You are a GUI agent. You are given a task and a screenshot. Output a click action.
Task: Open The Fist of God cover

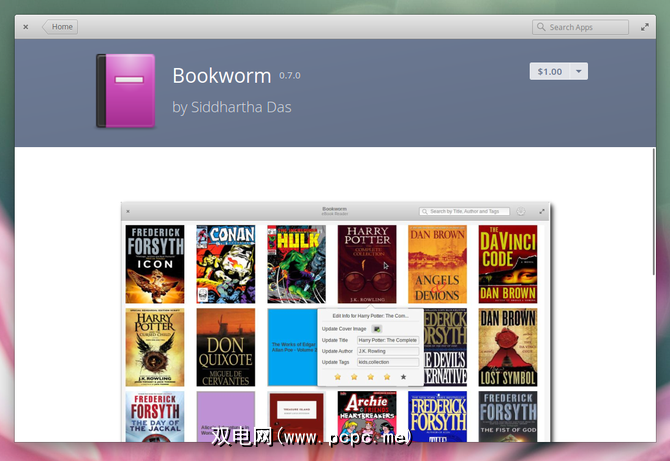tap(508, 417)
